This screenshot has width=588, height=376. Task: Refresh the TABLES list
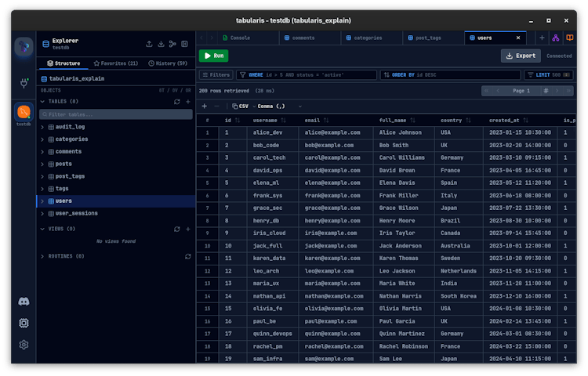(x=177, y=102)
